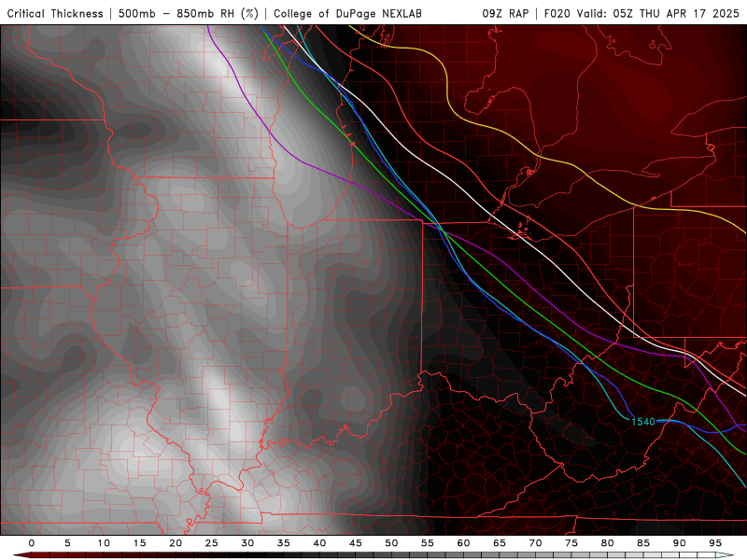Screen dimensions: 747x560
Task: Click the 'F020' forecast hour text
Action: tap(557, 14)
